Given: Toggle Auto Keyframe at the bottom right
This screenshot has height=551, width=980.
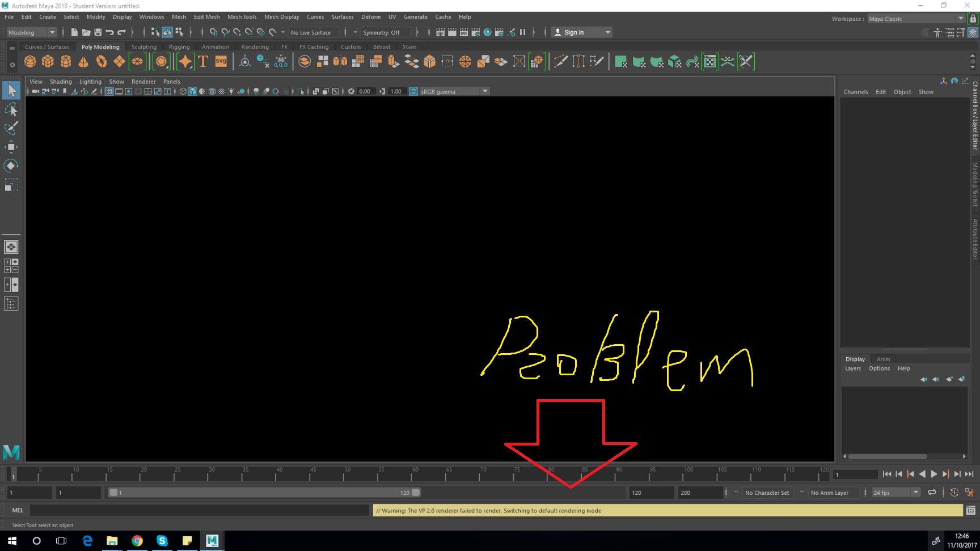Looking at the screenshot, I should pos(955,493).
